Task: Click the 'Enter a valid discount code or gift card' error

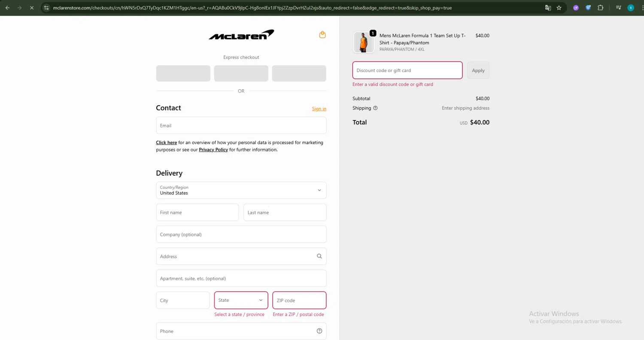Action: click(x=393, y=84)
